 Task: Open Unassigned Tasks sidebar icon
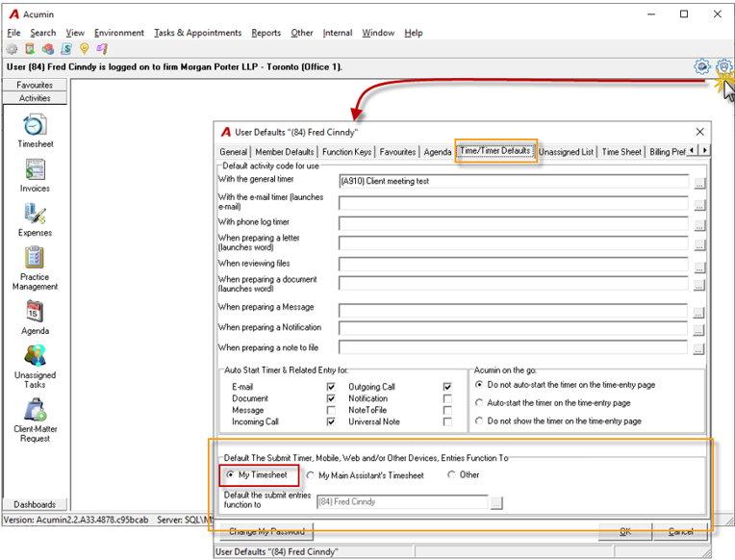tap(36, 356)
